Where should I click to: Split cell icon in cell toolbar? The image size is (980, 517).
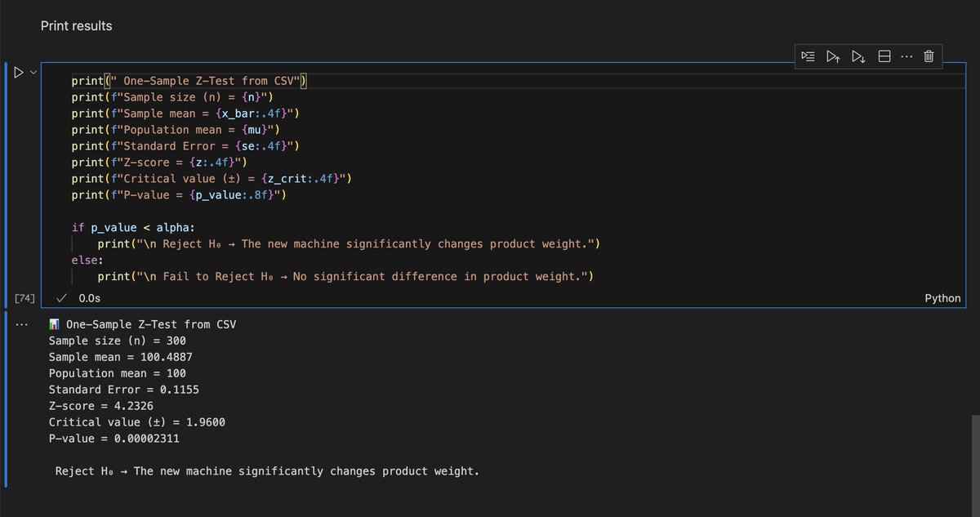[883, 56]
